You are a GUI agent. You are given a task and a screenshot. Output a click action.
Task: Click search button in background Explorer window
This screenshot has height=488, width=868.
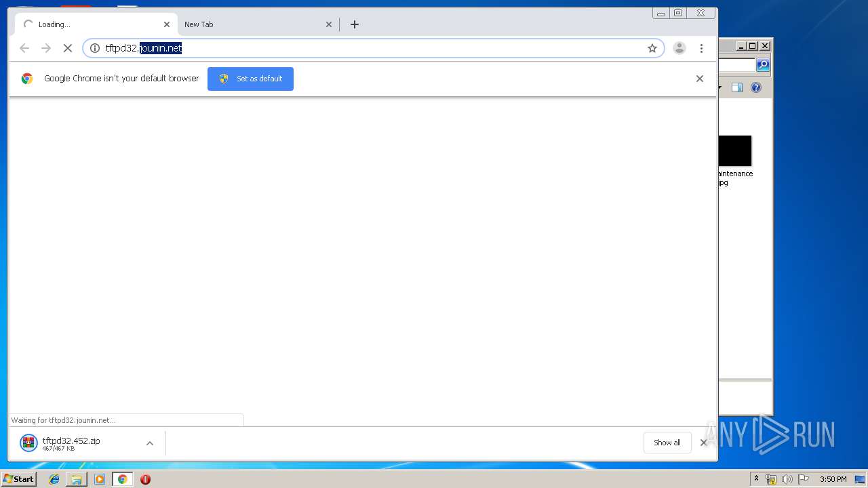[763, 65]
